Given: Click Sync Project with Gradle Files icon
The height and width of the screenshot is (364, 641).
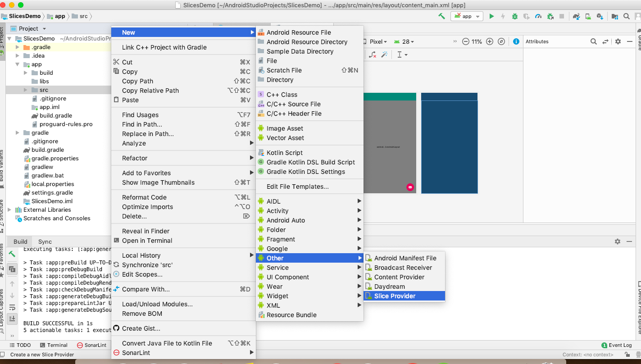Looking at the screenshot, I should point(576,16).
